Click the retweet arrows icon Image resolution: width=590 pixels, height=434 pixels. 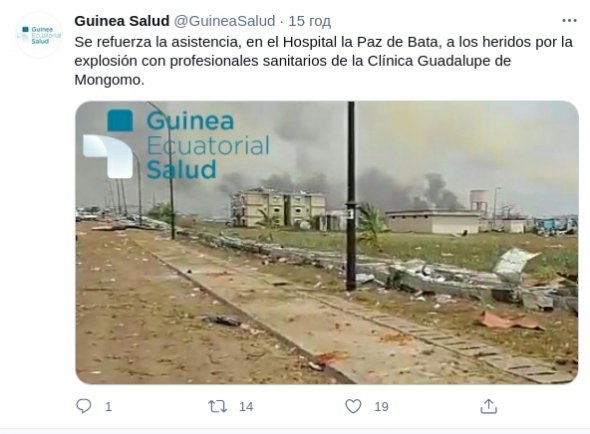point(218,407)
